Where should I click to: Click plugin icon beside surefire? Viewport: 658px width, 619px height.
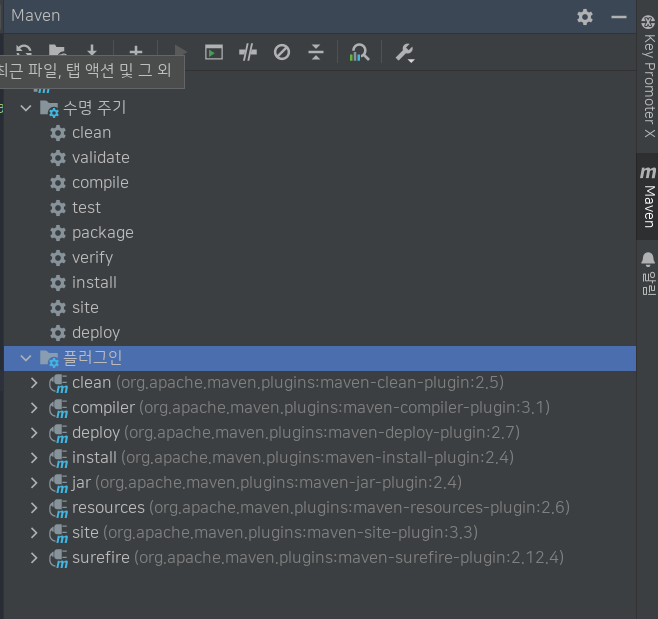(x=58, y=559)
